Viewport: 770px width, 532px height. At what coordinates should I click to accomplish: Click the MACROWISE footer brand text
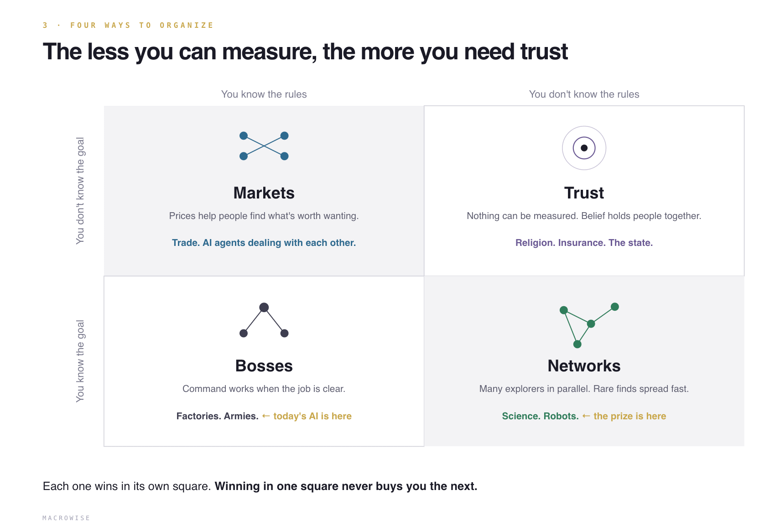point(66,518)
